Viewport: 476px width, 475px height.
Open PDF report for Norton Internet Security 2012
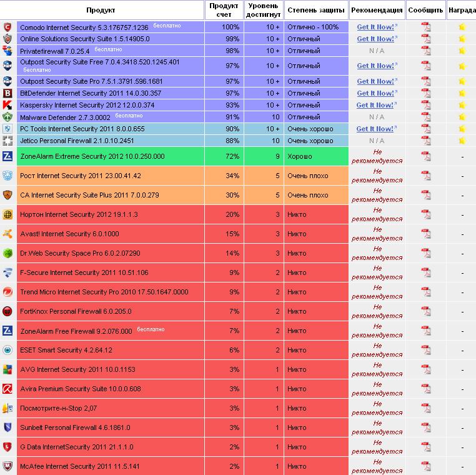point(426,214)
